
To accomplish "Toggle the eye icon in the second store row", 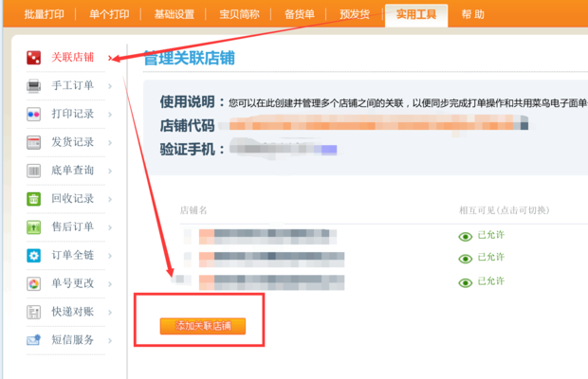I will [466, 259].
